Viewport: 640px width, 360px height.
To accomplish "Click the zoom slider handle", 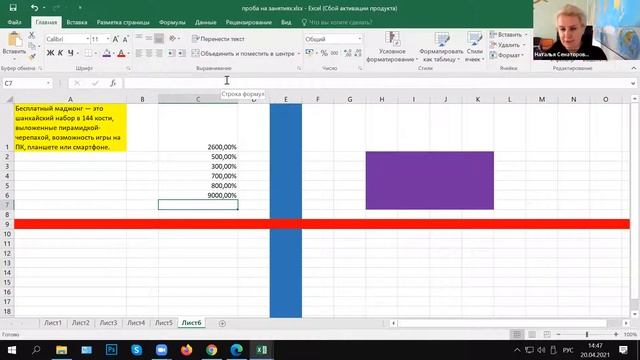I will (587, 334).
